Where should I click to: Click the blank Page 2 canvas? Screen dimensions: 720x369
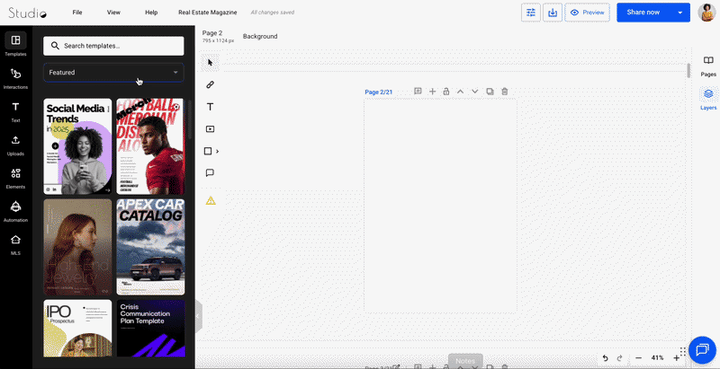click(440, 205)
